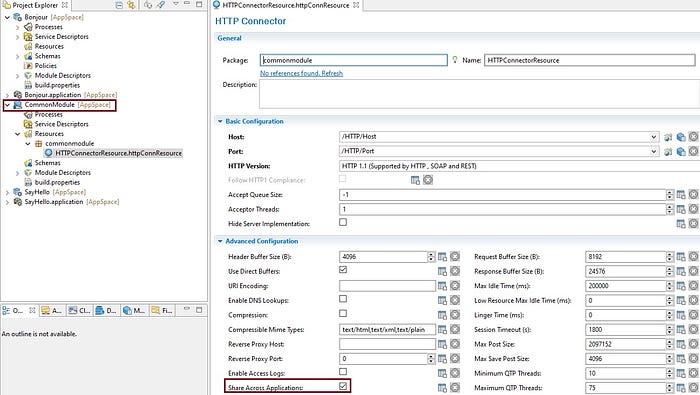Image resolution: width=700 pixels, height=395 pixels.
Task: Enable DNS Lookups checkbox
Action: (x=343, y=299)
